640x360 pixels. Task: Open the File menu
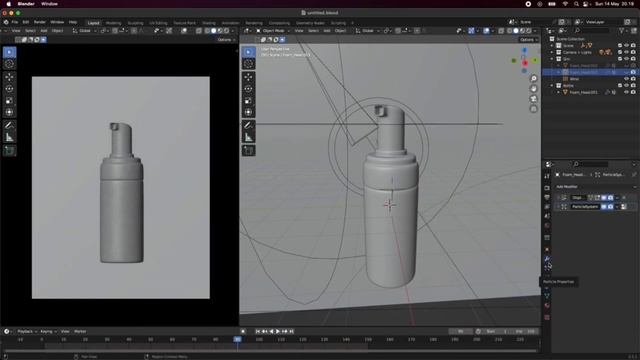pos(15,22)
